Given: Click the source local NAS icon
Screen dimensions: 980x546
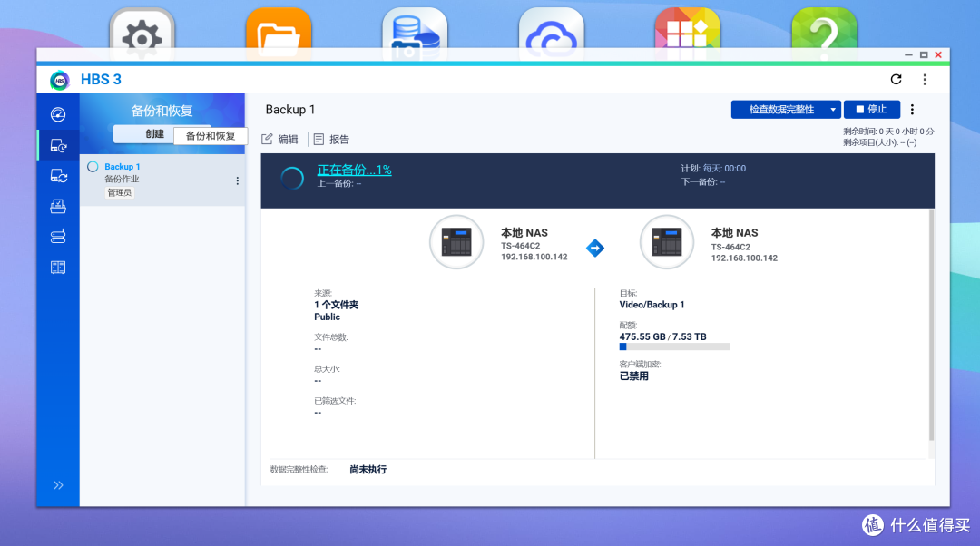Looking at the screenshot, I should tap(456, 242).
